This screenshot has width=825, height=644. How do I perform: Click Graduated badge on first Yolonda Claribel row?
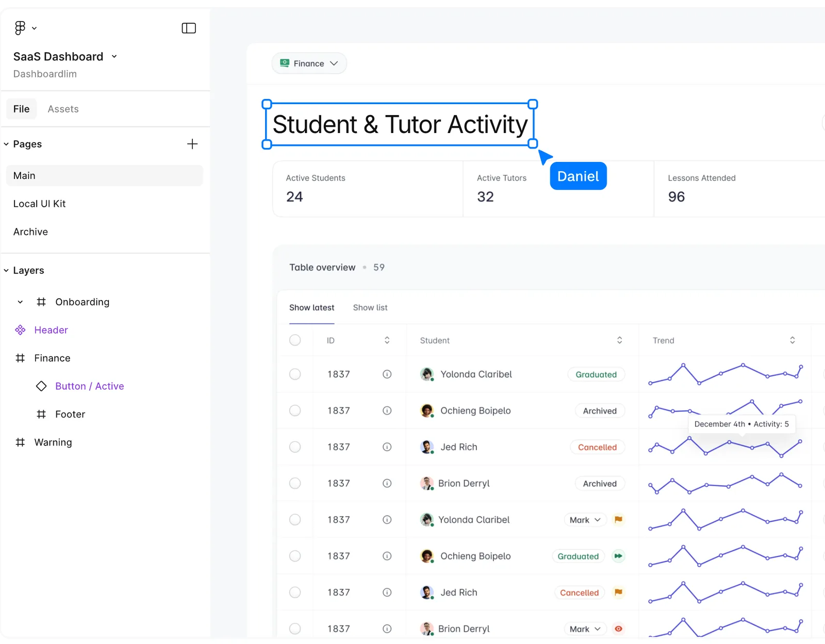coord(596,374)
